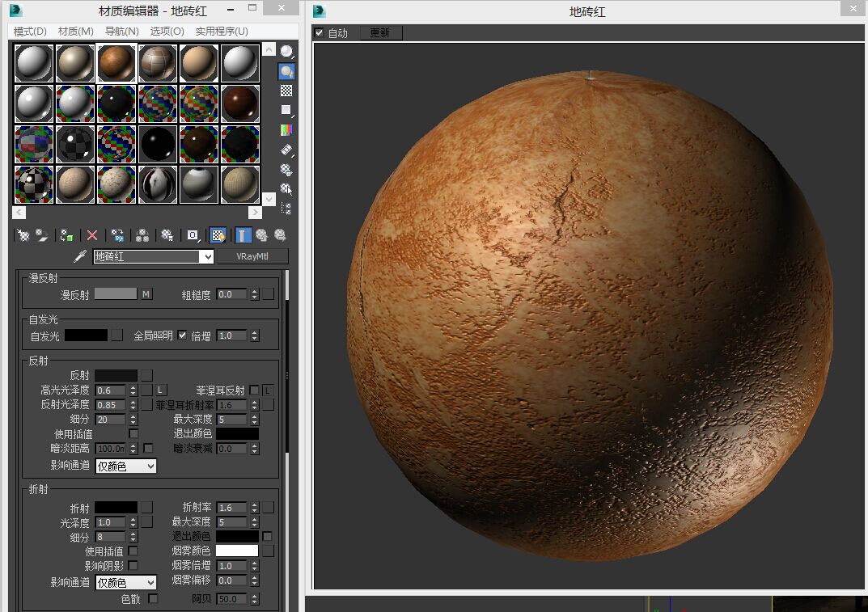Click the 高光光泽度 spinner arrows
The width and height of the screenshot is (868, 612).
[133, 390]
